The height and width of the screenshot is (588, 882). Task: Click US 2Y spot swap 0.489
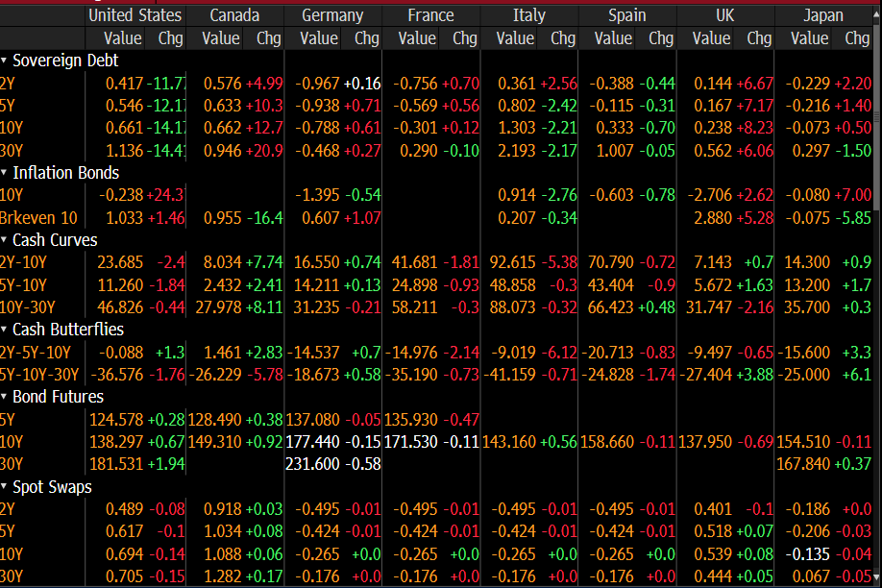[124, 509]
